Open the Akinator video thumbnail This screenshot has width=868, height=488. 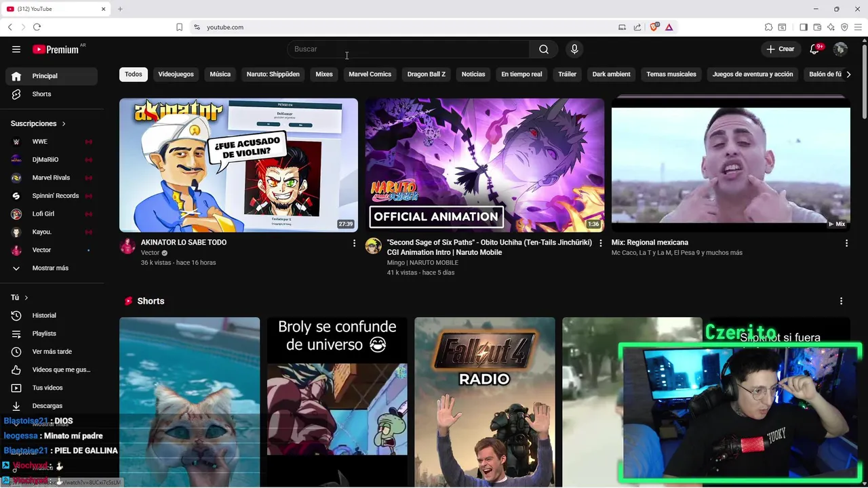point(239,165)
